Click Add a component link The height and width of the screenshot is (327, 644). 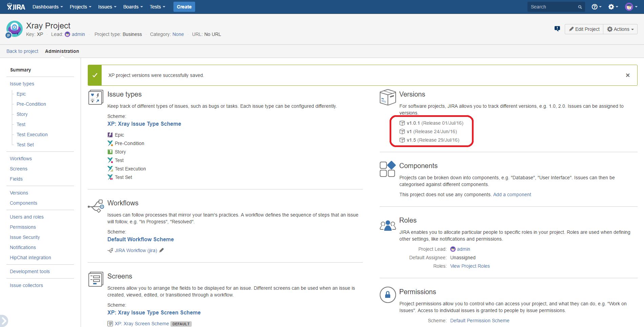[512, 195]
